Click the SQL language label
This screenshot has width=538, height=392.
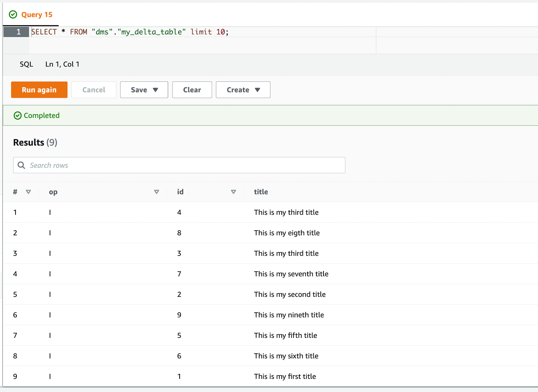click(27, 64)
